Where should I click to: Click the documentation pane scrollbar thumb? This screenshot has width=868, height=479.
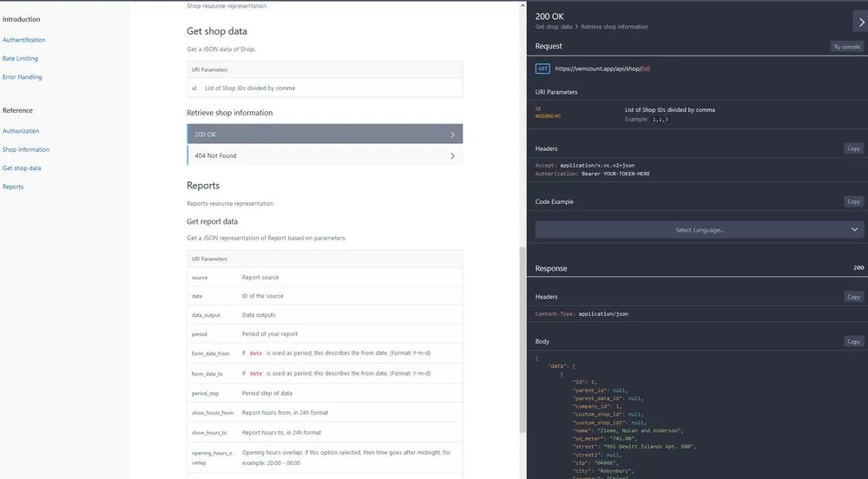[523, 339]
